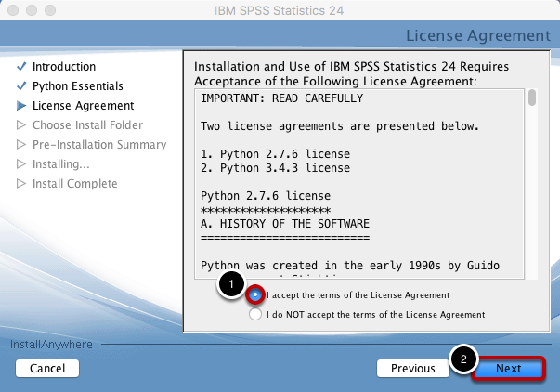Click the 'Install Complete' step label
This screenshot has height=392, width=560.
point(74,184)
